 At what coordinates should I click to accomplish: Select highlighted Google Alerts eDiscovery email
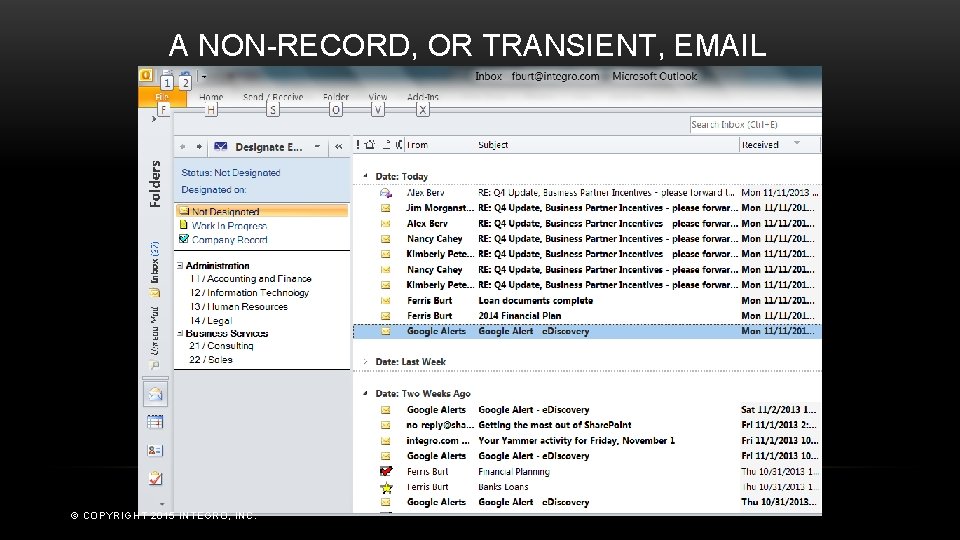[x=587, y=331]
